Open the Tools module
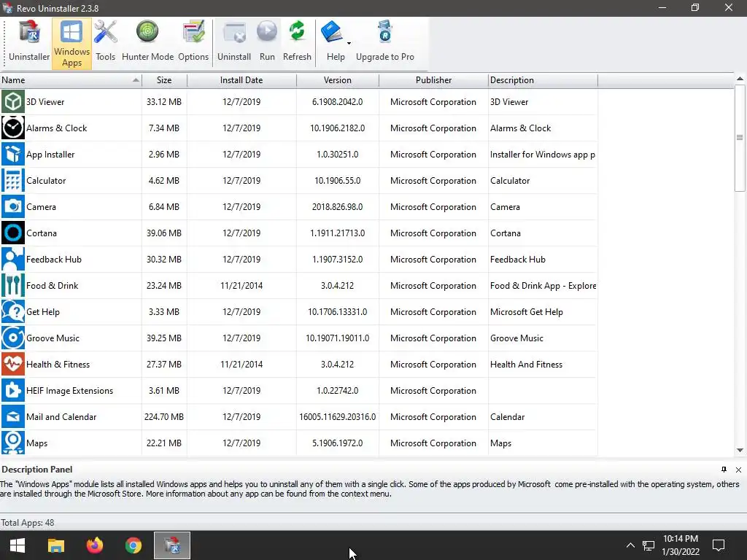 click(x=105, y=43)
